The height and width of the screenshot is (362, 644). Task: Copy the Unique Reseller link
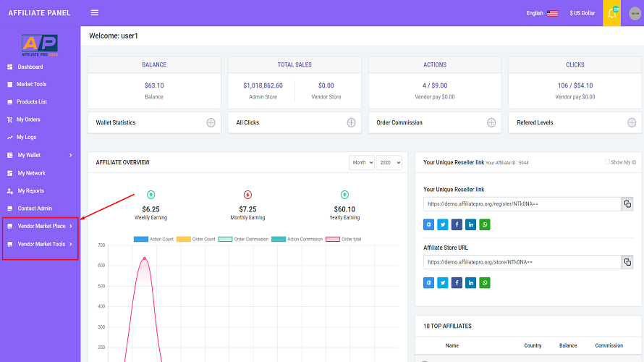point(627,203)
